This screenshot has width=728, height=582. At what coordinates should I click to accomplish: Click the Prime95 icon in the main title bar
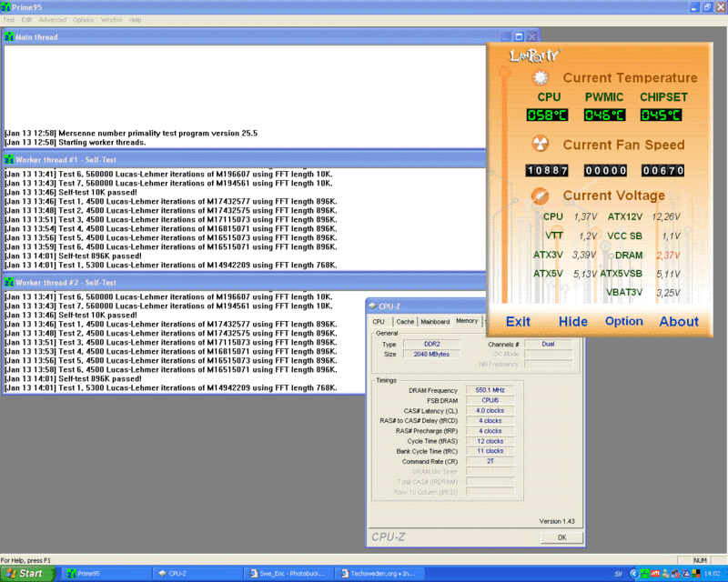click(x=5, y=7)
